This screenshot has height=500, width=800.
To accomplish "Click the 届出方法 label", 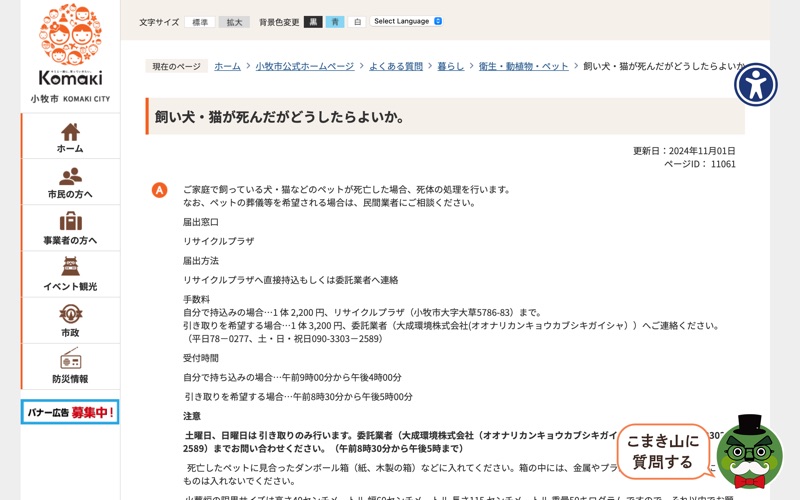I will (201, 261).
